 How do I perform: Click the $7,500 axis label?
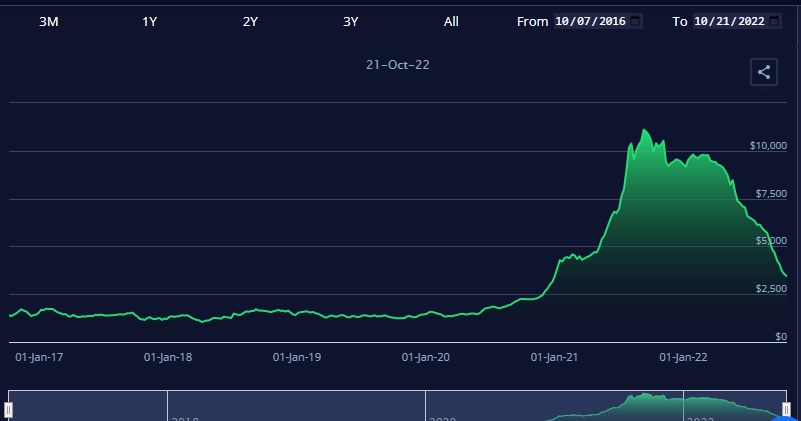tap(771, 194)
